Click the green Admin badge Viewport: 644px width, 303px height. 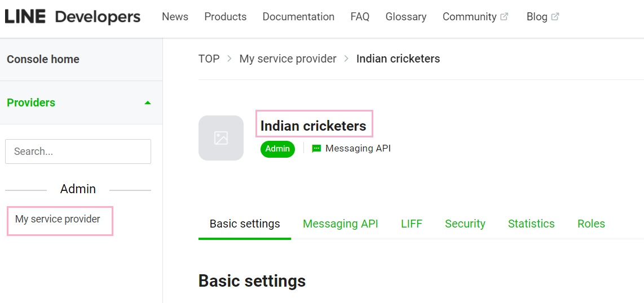[x=277, y=149]
